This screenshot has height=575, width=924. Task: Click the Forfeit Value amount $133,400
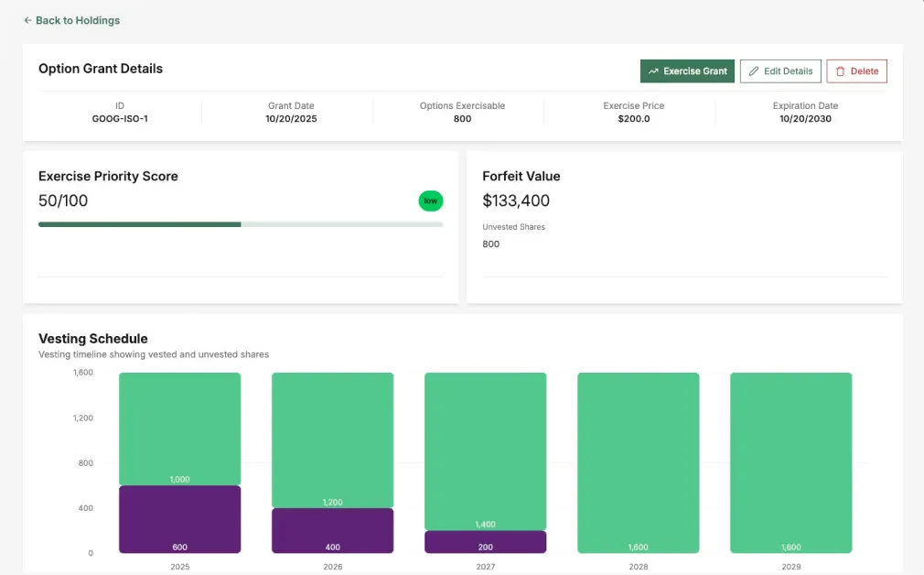(516, 201)
